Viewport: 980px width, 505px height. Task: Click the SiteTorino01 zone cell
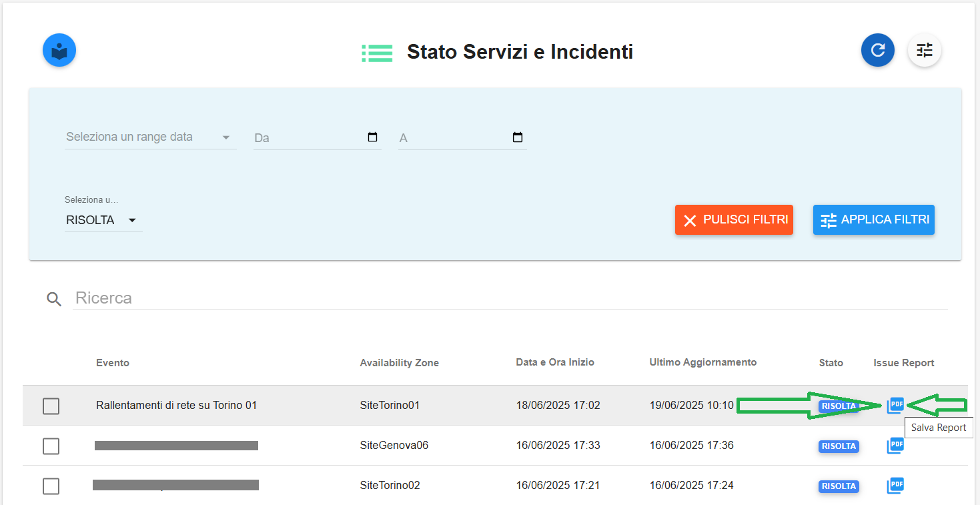[390, 405]
